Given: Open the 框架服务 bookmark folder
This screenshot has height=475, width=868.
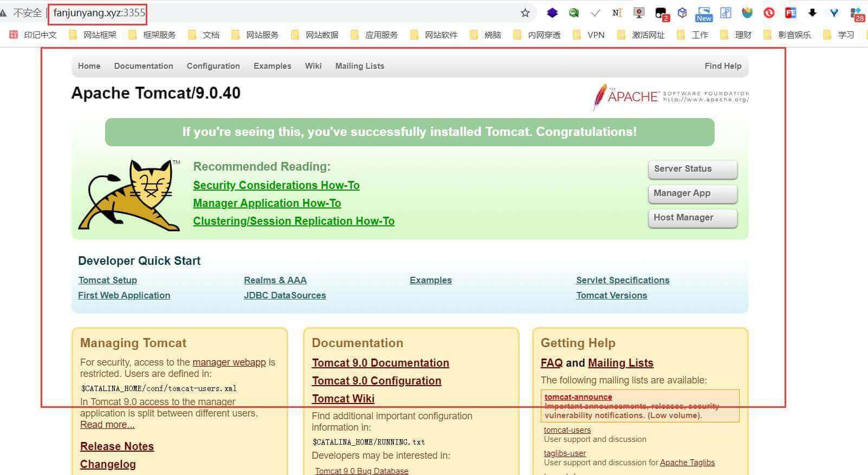Looking at the screenshot, I should pyautogui.click(x=152, y=35).
